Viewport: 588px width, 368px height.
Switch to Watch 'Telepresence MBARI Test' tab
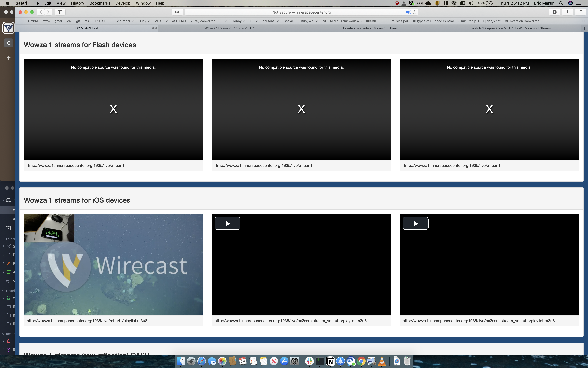(x=511, y=28)
